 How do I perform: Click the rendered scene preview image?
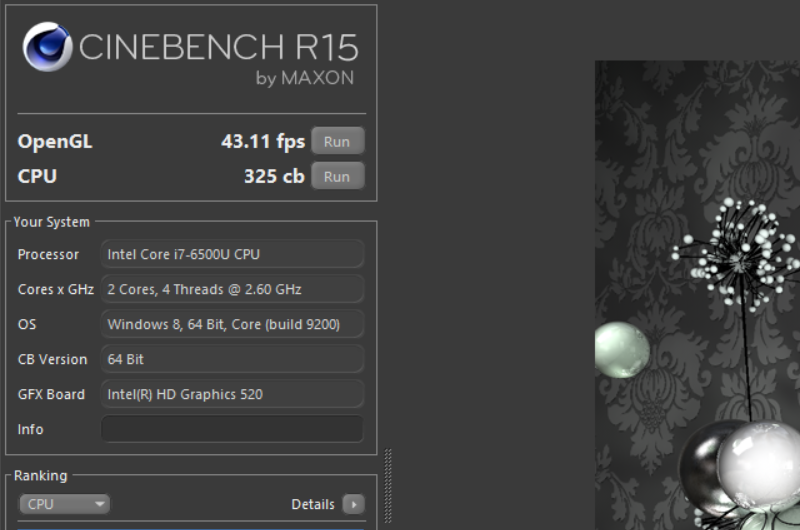click(x=697, y=295)
